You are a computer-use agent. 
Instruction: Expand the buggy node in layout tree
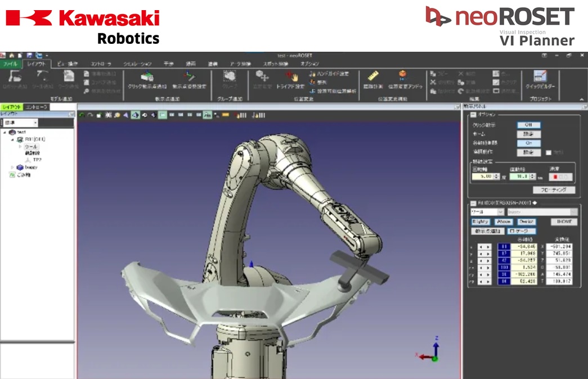[13, 168]
